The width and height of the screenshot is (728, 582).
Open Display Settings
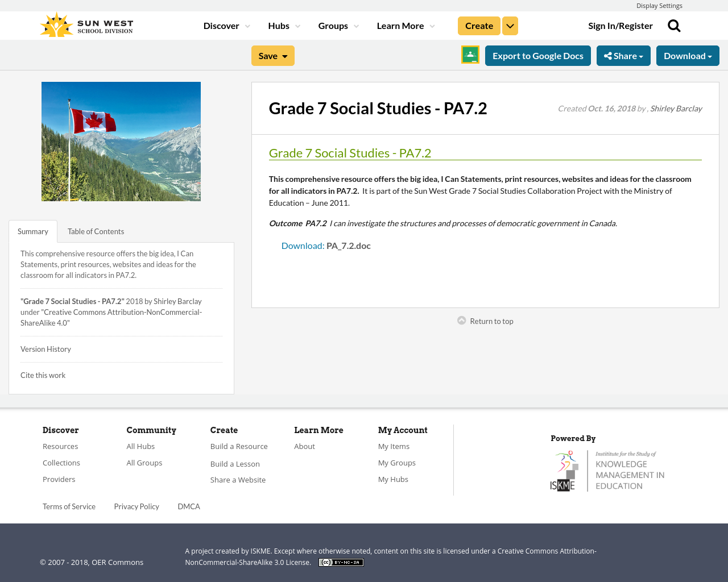click(659, 5)
